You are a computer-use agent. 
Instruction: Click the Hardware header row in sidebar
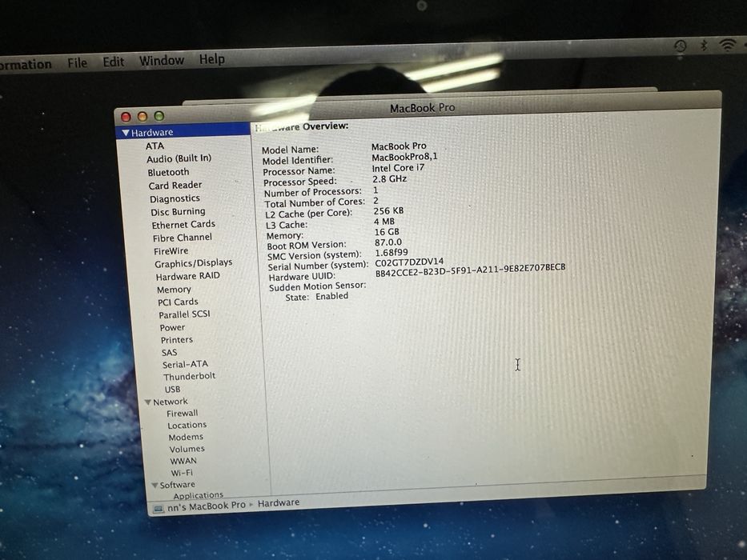(183, 132)
